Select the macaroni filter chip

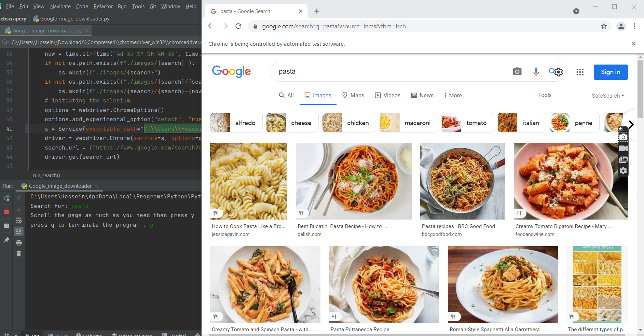[408, 122]
